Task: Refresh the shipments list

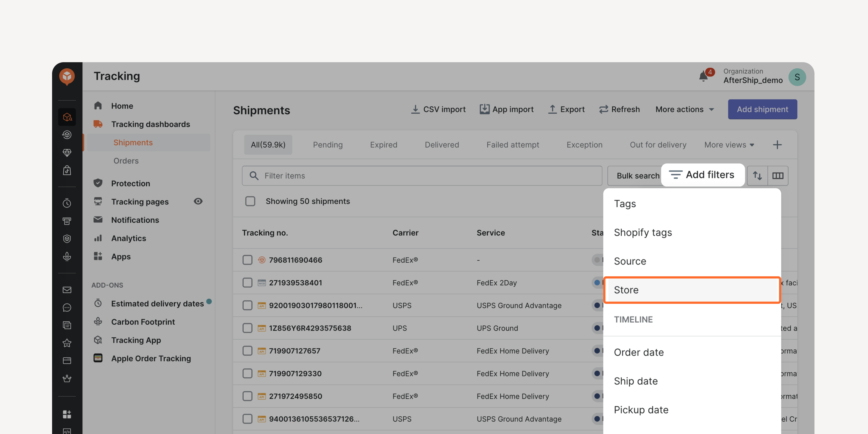Action: 619,109
